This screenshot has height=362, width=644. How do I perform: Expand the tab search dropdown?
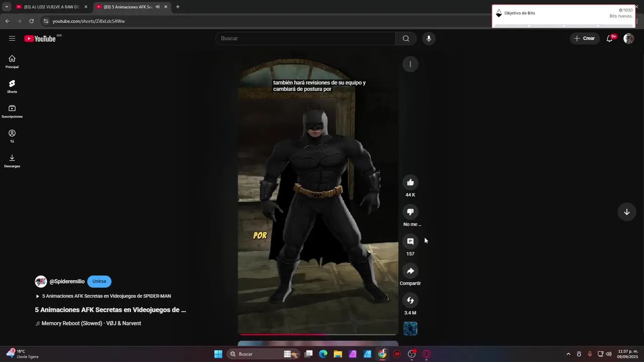(7, 7)
